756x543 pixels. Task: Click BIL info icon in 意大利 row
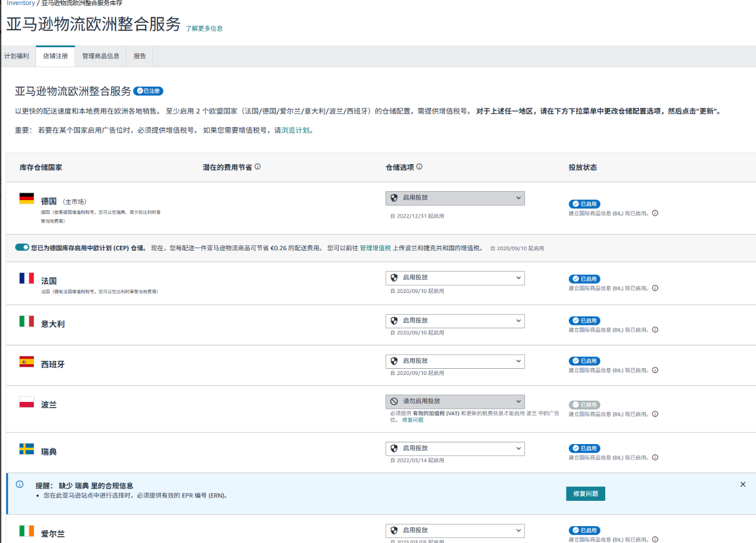[x=655, y=330]
